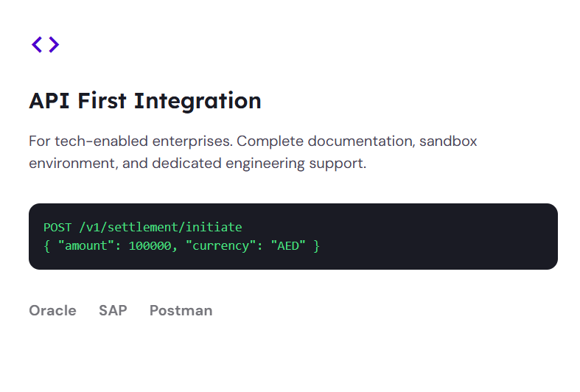Click the text 'dedicated engineering support'
This screenshot has width=580, height=392.
click(x=259, y=164)
